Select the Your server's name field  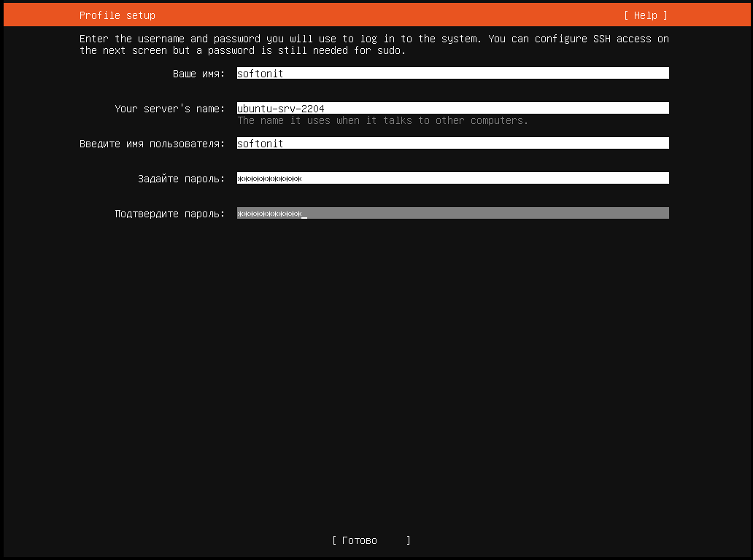tap(452, 109)
